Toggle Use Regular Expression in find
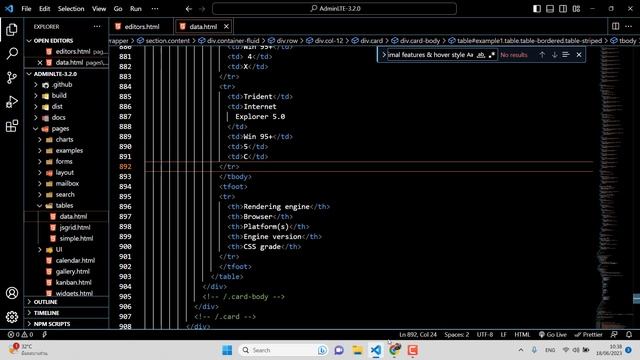The height and width of the screenshot is (360, 640). (492, 55)
